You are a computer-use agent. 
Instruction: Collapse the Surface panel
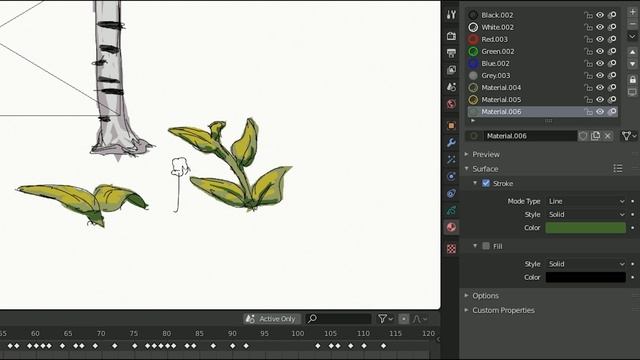point(485,169)
